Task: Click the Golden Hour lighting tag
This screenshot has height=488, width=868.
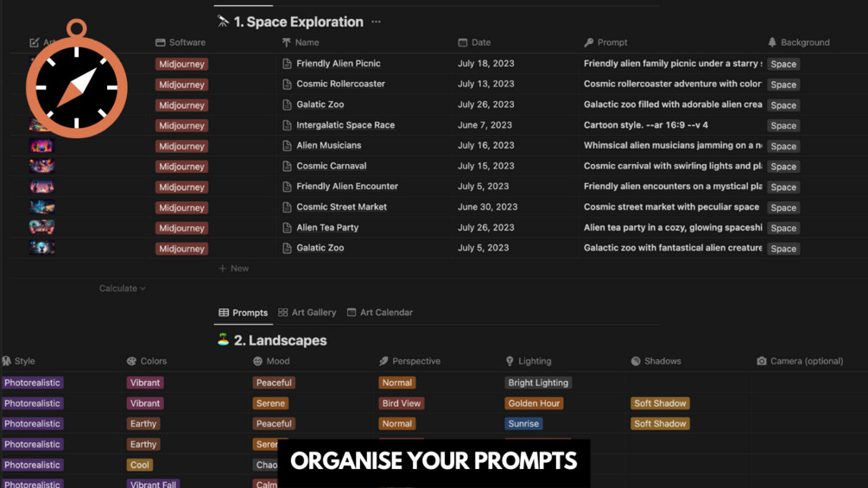Action: (x=534, y=403)
